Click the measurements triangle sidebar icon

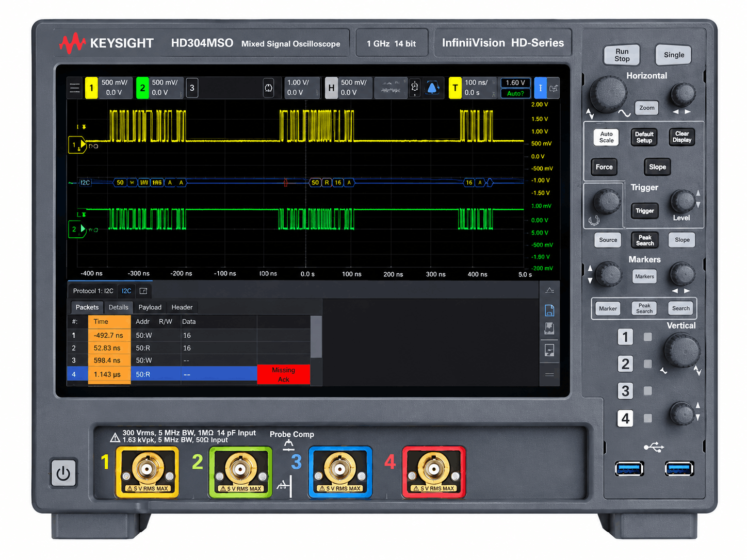coord(549,290)
